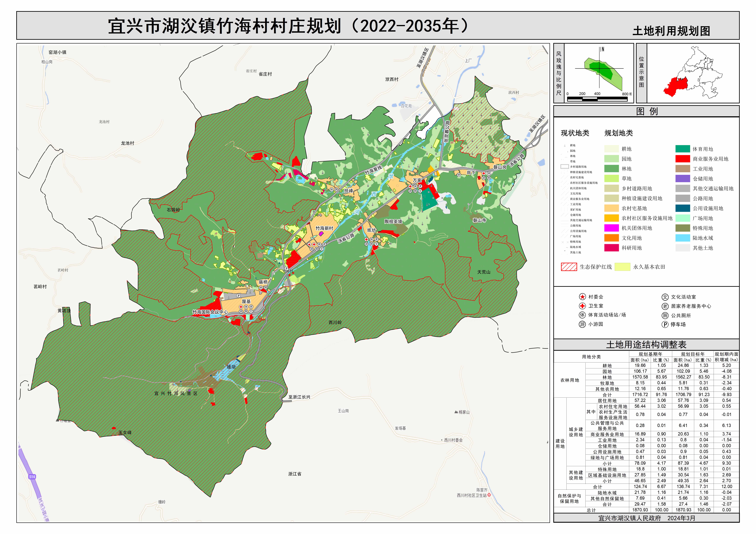The height and width of the screenshot is (534, 756).
Task: Pick the 广场用地 mint swatch
Action: click(683, 218)
